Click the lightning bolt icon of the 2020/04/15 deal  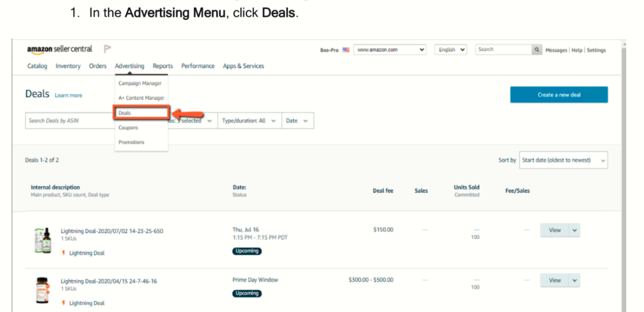(x=63, y=303)
